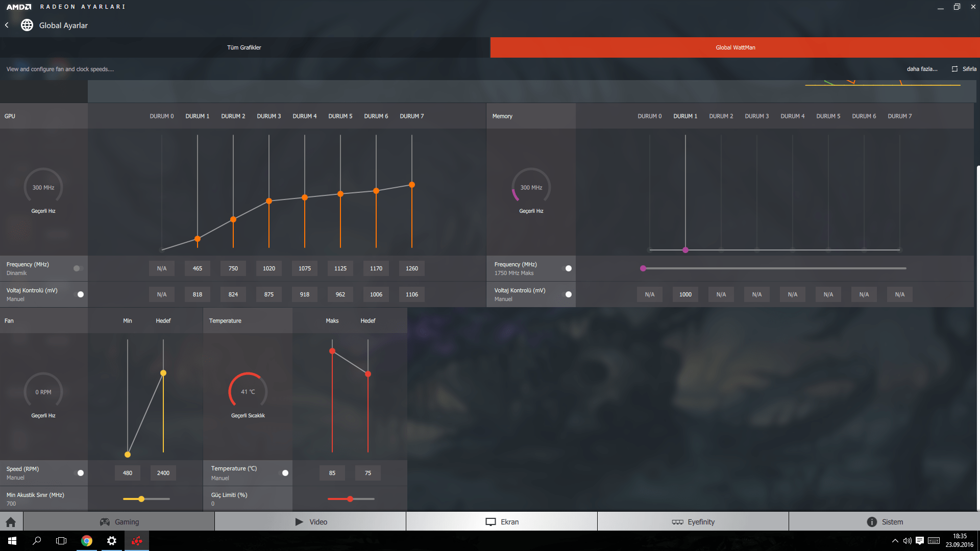Click the Güç Limiti slider handle
Image resolution: width=980 pixels, height=551 pixels.
tap(350, 499)
